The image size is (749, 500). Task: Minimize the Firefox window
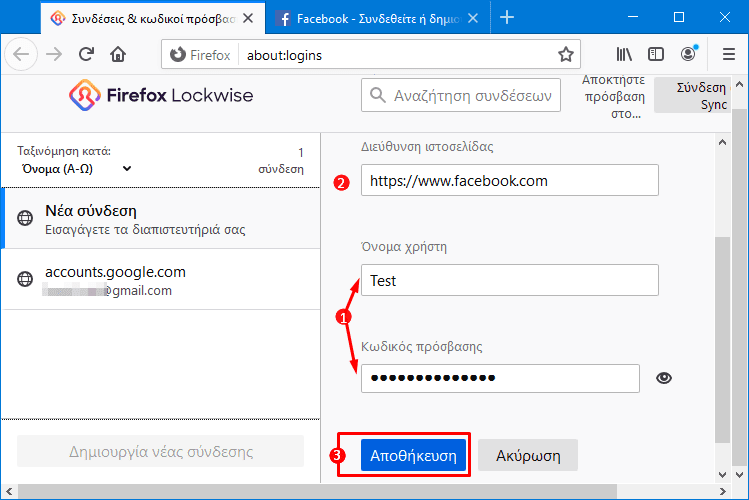click(x=633, y=17)
